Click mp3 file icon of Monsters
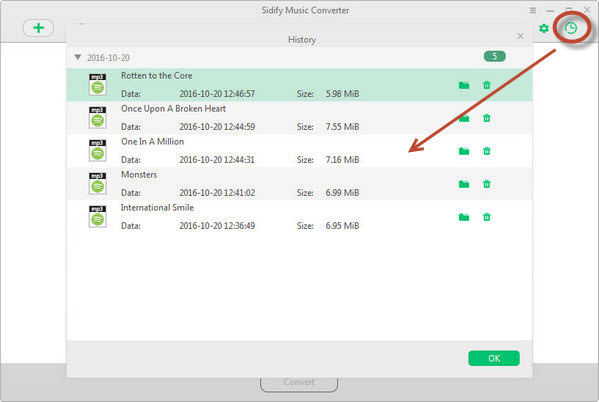Screen dimensions: 599x402 click(98, 183)
